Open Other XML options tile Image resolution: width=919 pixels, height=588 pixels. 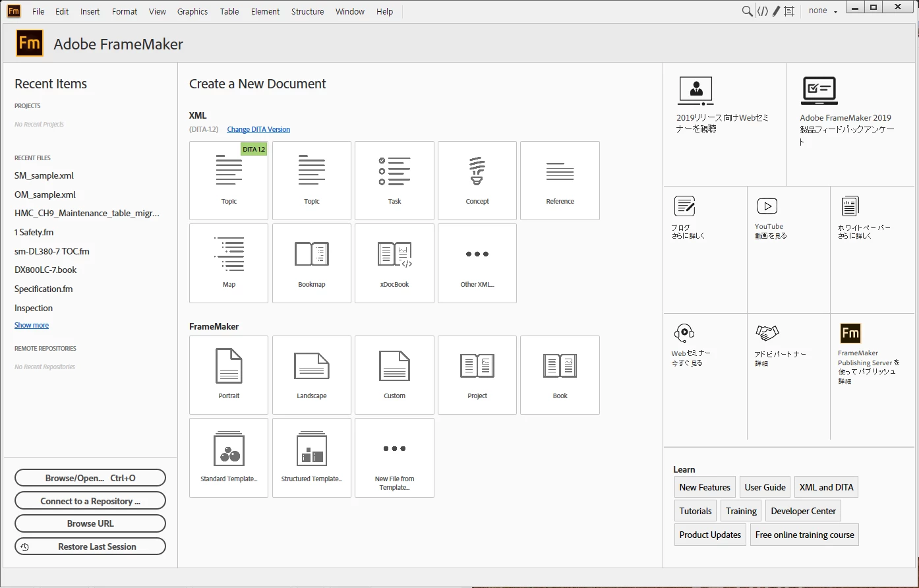click(477, 263)
